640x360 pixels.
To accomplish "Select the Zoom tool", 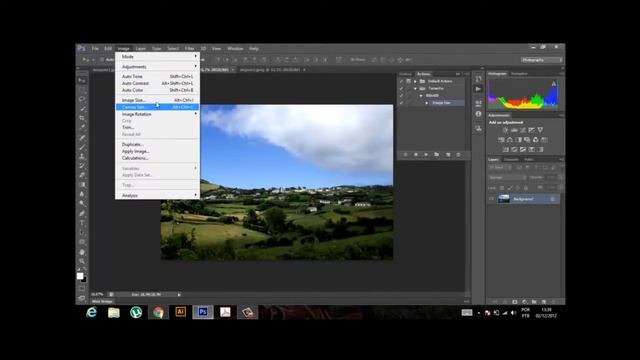I will click(x=82, y=261).
